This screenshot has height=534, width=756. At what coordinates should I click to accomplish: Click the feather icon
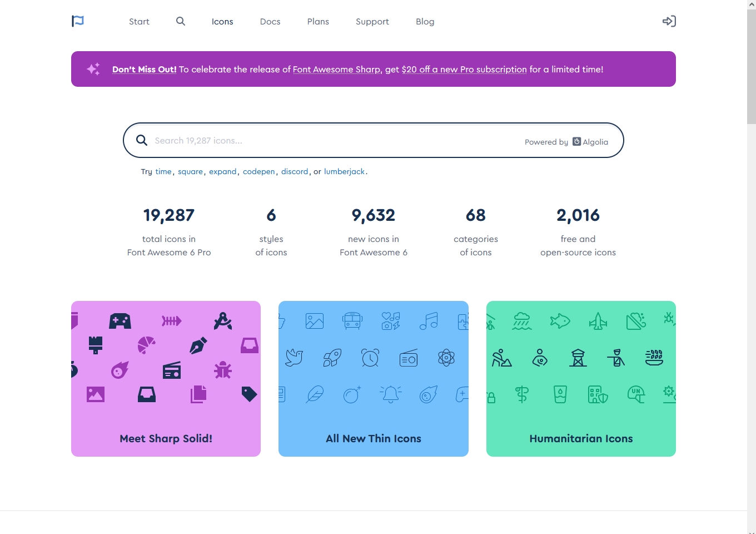point(315,394)
